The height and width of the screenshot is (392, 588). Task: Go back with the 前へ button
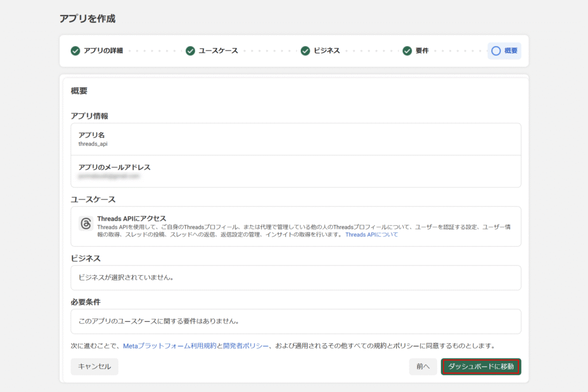(x=423, y=367)
